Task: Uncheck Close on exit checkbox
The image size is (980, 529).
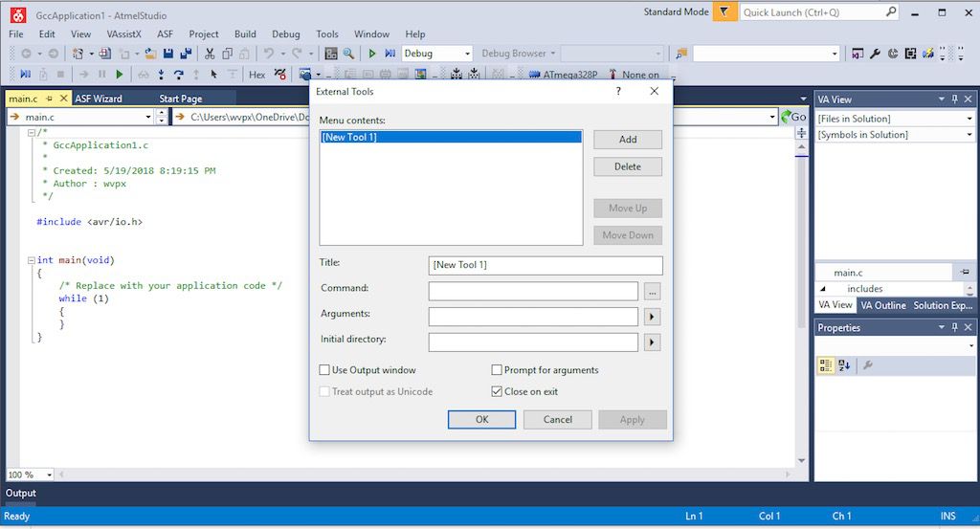Action: [497, 391]
